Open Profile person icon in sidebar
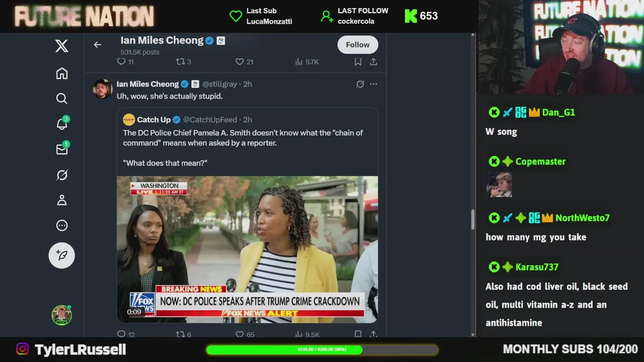This screenshot has height=362, width=644. pos(61,200)
